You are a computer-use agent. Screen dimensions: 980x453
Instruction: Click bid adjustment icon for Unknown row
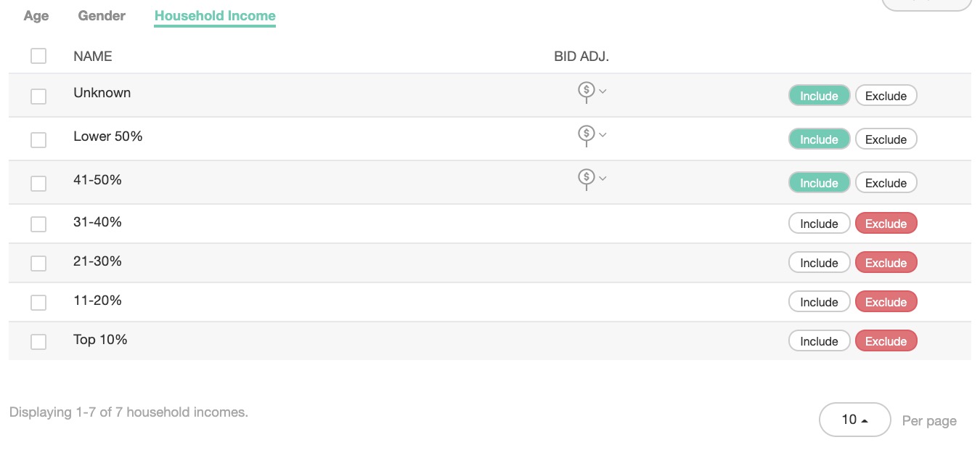586,90
